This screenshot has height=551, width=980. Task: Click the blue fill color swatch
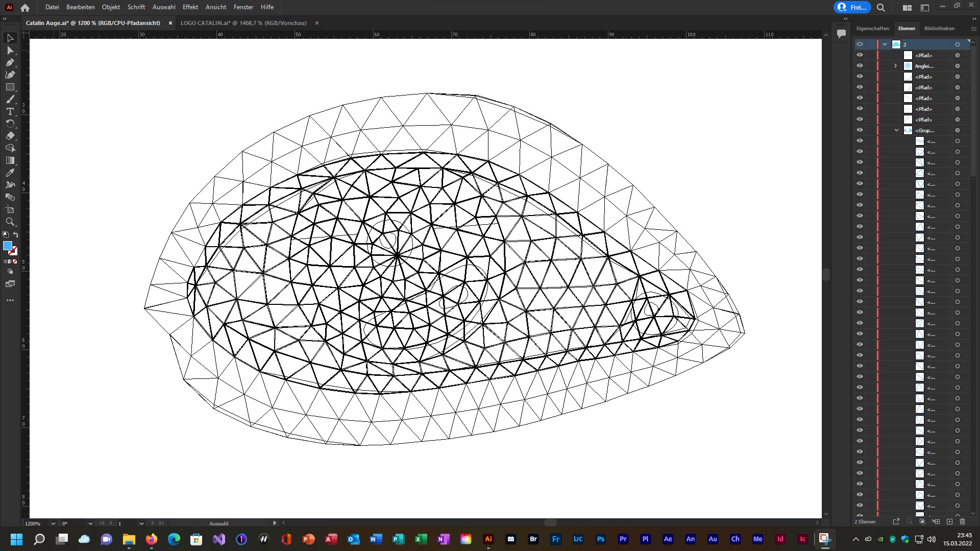point(8,246)
